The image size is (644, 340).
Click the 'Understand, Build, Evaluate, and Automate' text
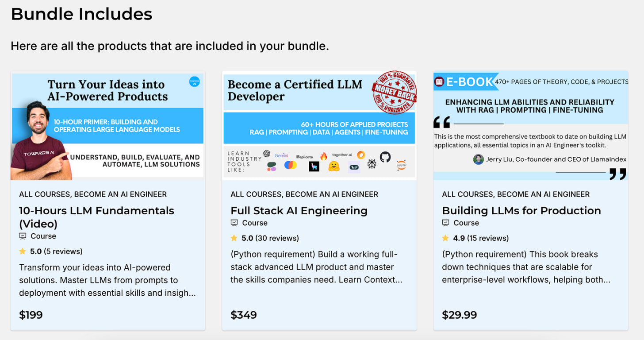(135, 161)
